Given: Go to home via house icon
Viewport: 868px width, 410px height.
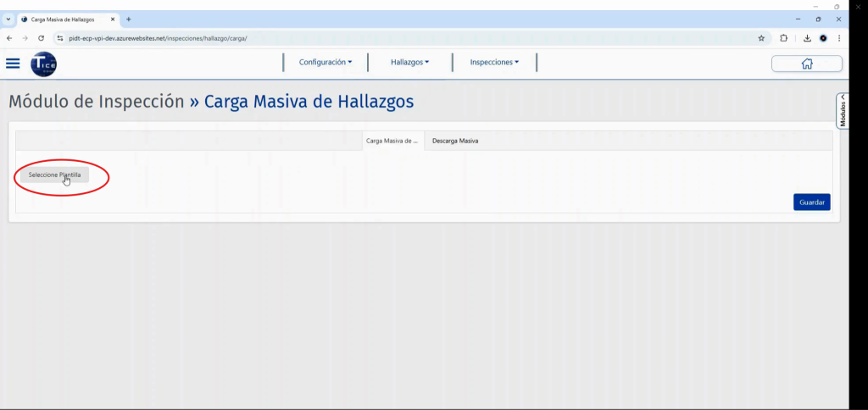Looking at the screenshot, I should pos(806,64).
